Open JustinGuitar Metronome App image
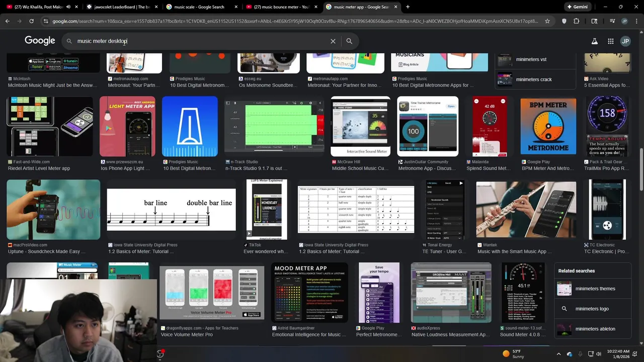 (x=428, y=126)
